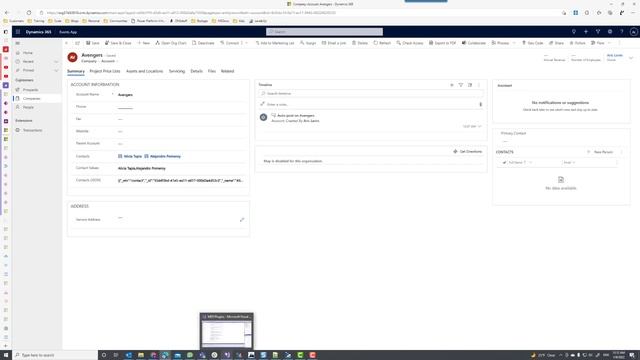Switch to Assets and Locations tab
Viewport: 640px width, 360px height.
tap(144, 71)
